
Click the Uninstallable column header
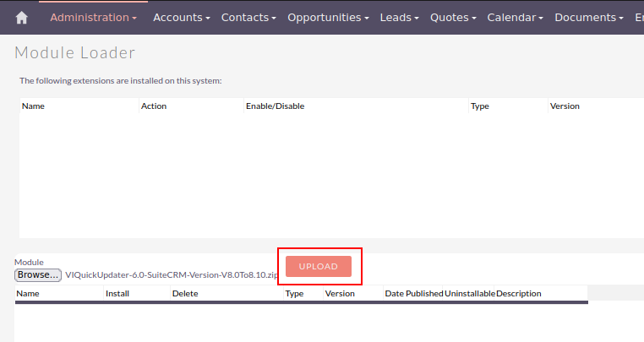click(x=470, y=294)
